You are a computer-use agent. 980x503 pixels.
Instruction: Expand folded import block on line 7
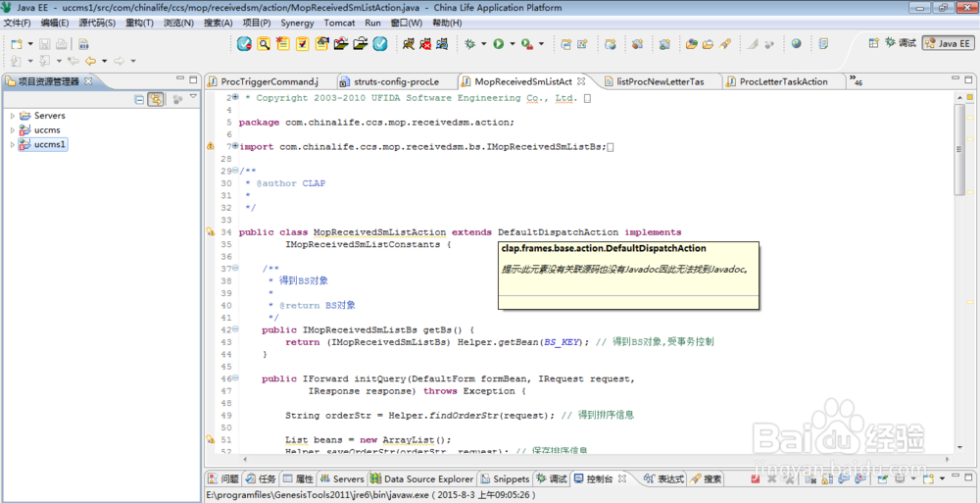click(235, 146)
